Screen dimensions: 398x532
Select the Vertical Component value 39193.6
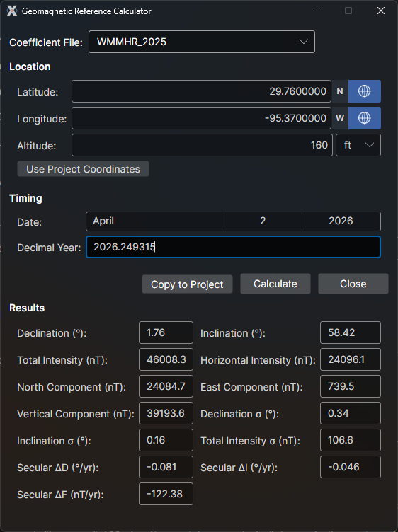point(166,413)
